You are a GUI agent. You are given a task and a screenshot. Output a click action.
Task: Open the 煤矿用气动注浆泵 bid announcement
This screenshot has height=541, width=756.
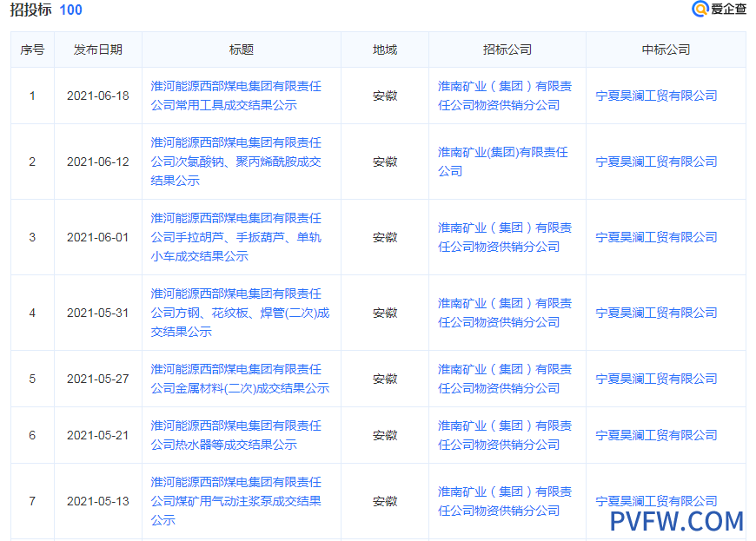click(235, 501)
